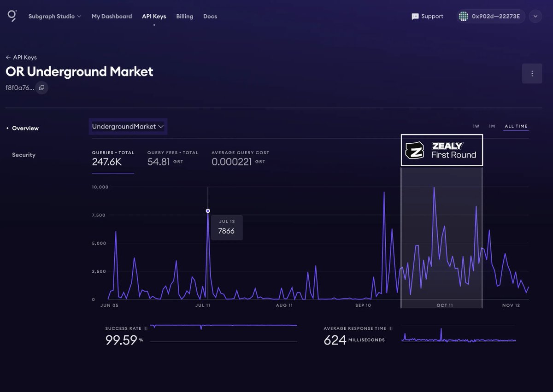Open the account dropdown chevron
The width and height of the screenshot is (553, 392).
pyautogui.click(x=535, y=16)
